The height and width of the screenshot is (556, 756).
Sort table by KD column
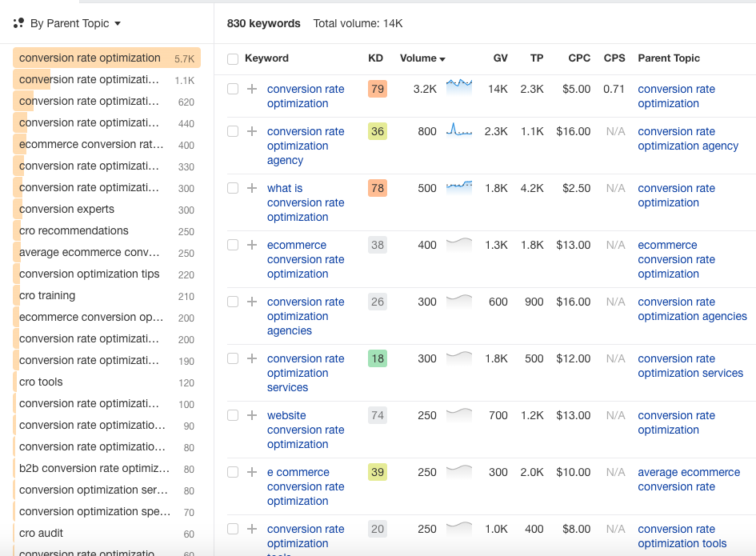(x=375, y=58)
